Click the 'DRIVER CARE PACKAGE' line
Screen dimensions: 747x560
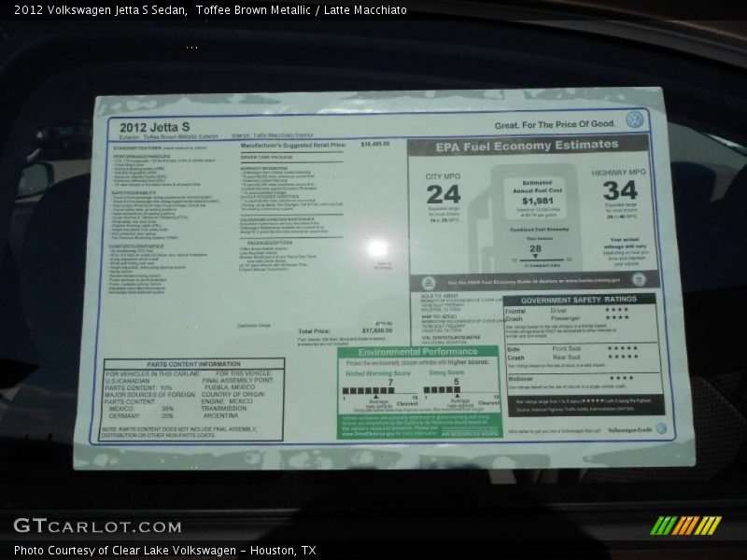[266, 157]
